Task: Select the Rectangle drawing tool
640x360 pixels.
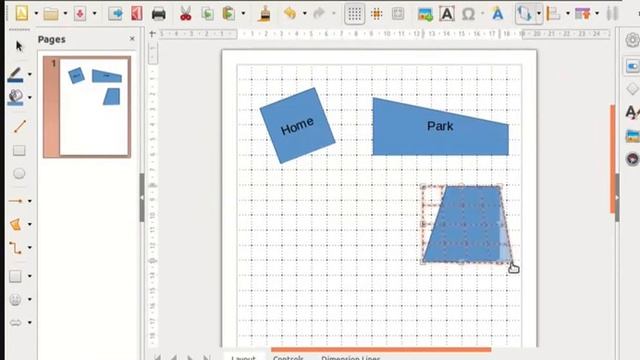Action: 19,150
